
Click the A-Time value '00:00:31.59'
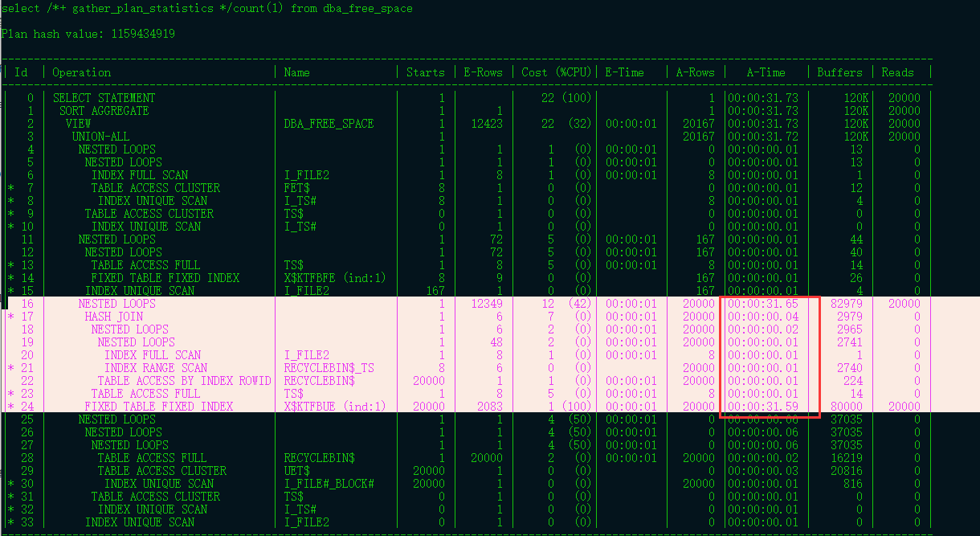[763, 407]
